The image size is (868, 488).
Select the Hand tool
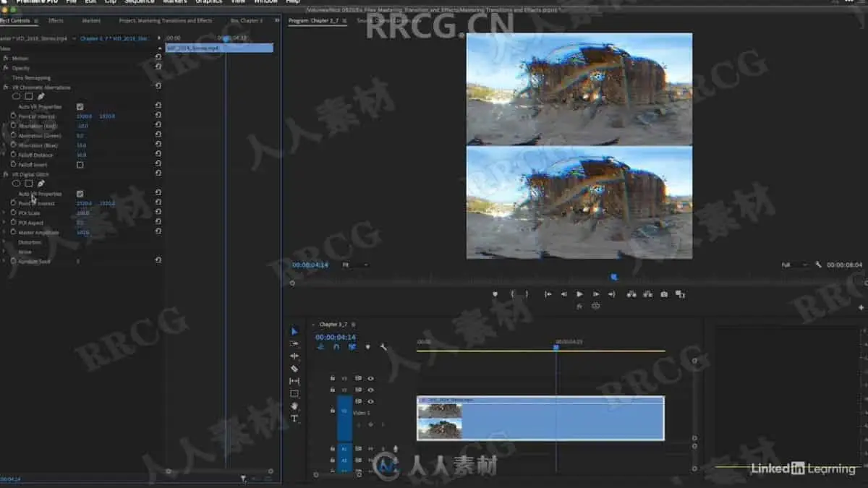point(294,406)
